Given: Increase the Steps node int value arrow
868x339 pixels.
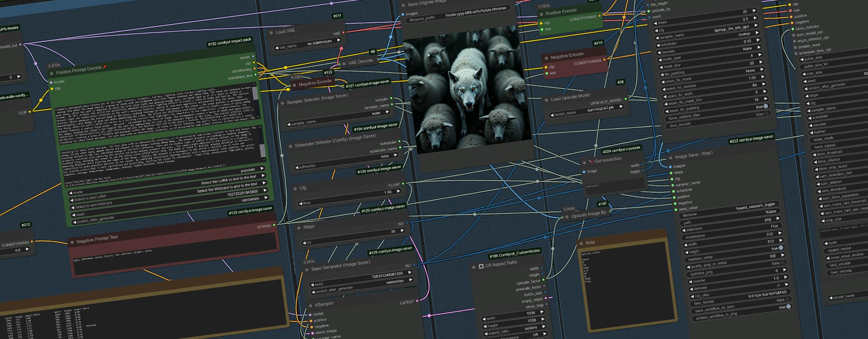Looking at the screenshot, I should click(x=403, y=231).
